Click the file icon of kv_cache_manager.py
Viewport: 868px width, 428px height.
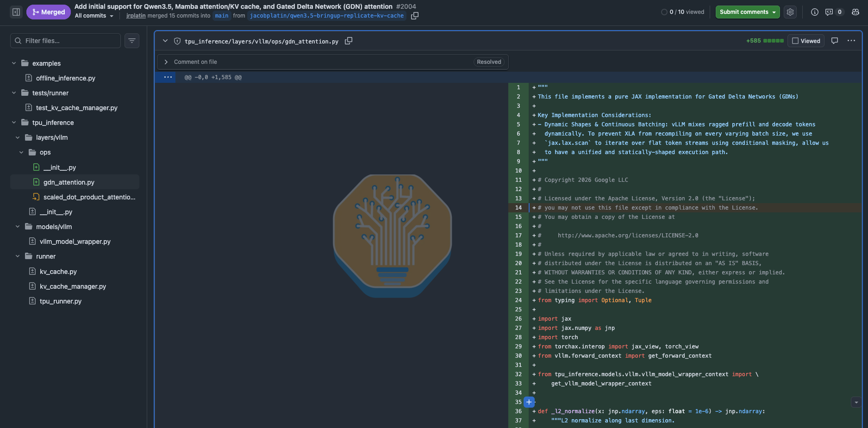pos(32,286)
